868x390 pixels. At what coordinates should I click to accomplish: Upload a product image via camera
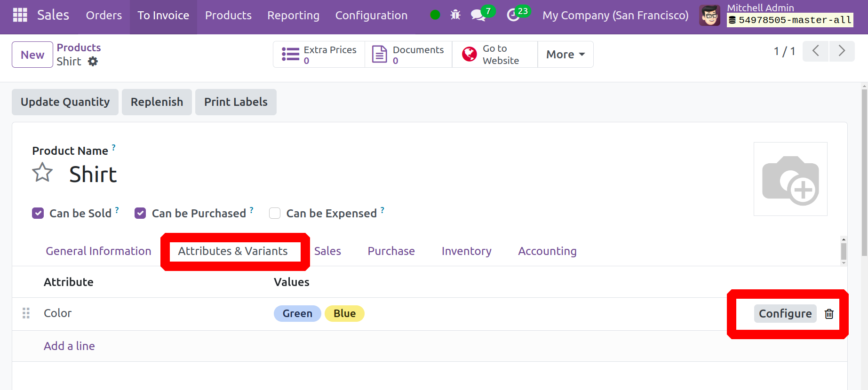pos(790,179)
